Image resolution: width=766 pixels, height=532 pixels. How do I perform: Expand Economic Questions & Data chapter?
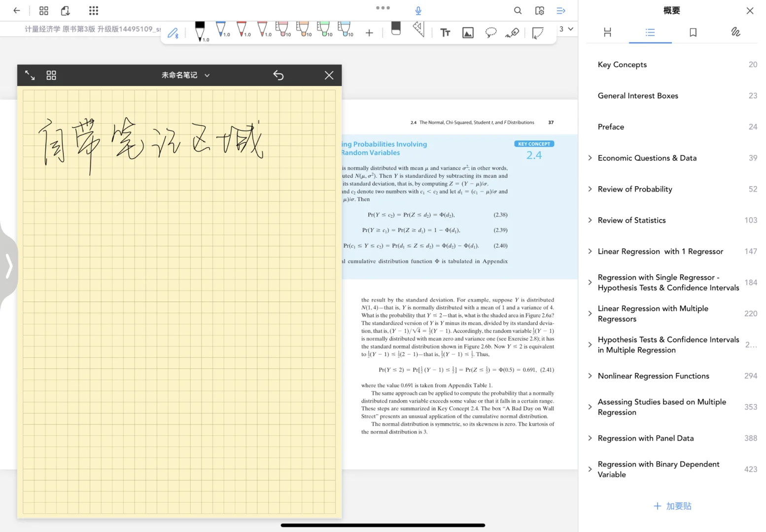click(x=590, y=158)
